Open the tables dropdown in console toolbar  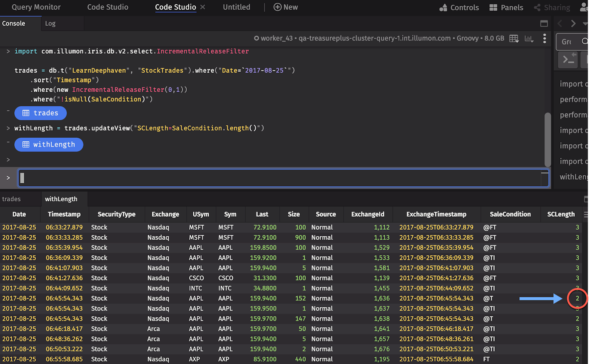514,39
